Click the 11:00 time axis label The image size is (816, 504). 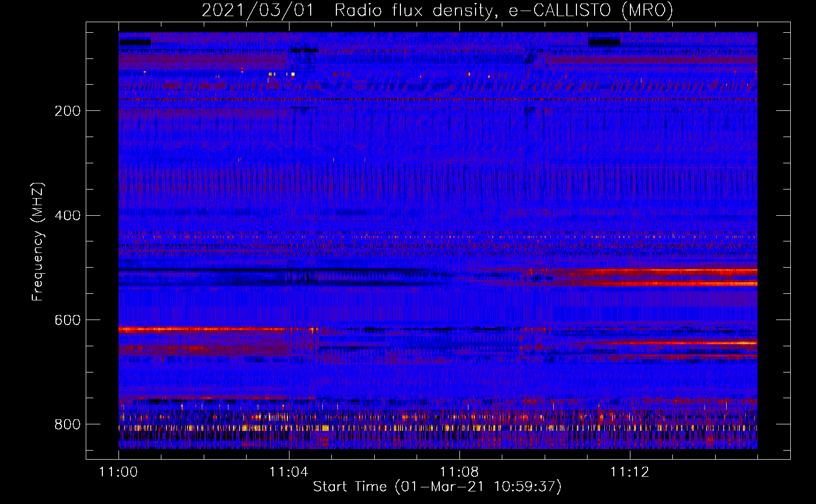[119, 472]
